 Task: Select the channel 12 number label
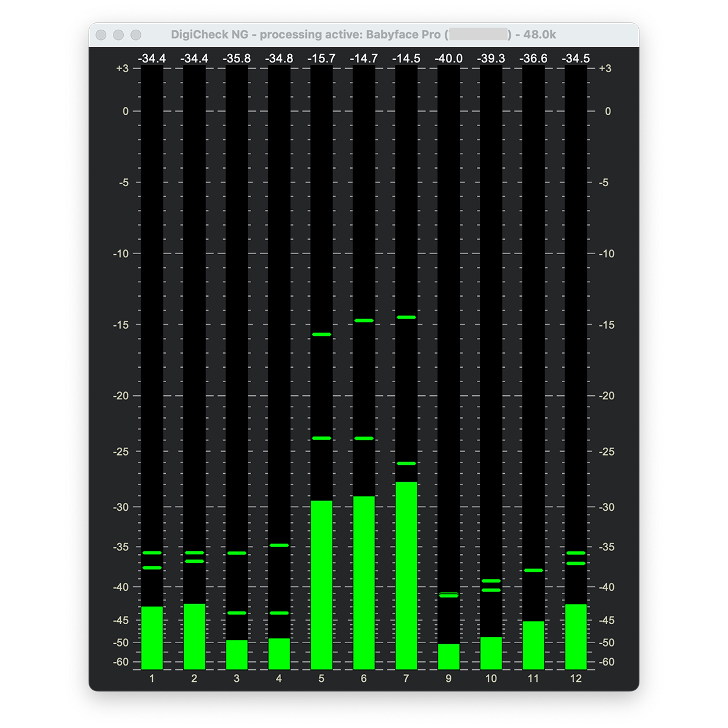[575, 678]
